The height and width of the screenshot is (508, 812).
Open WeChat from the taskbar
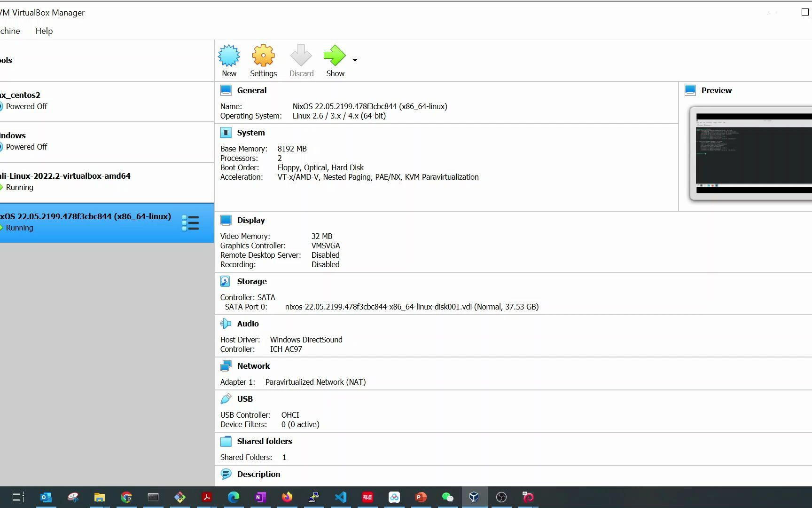pyautogui.click(x=448, y=497)
